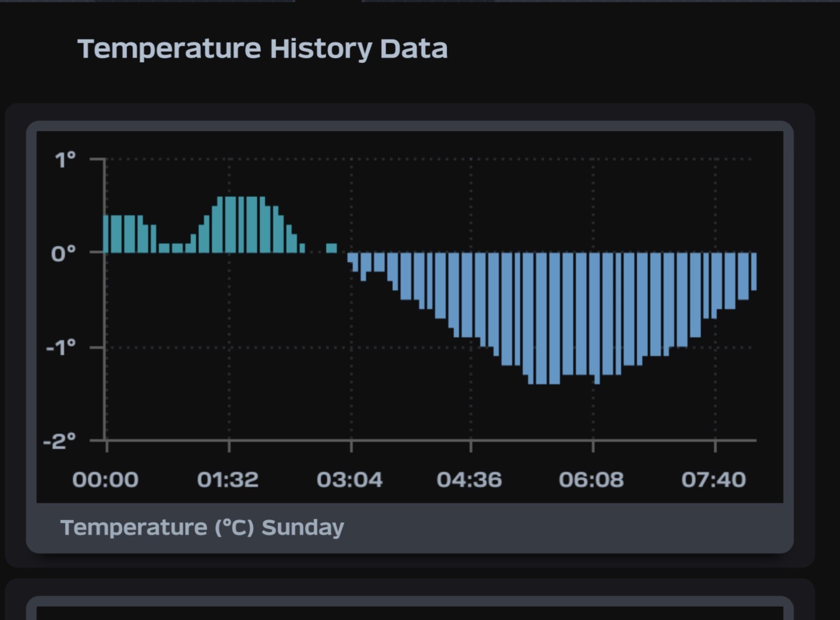Click the tall teal bar above the 01:32 tick
This screenshot has height=620, width=840.
pyautogui.click(x=230, y=225)
